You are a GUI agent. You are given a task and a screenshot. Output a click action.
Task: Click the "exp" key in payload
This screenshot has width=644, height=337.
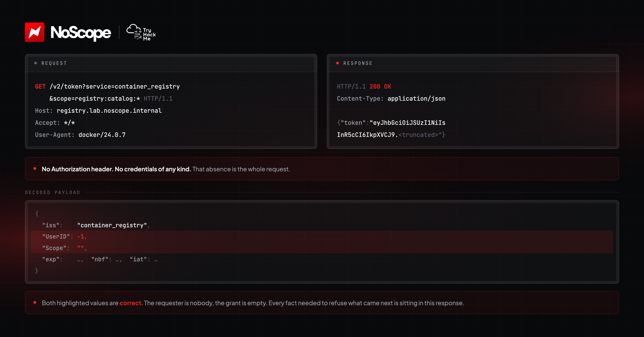51,259
